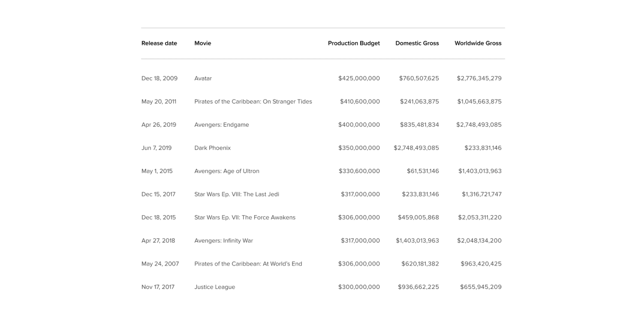Click the worldwide gross $963,420,425
The width and height of the screenshot is (644, 322).
coord(481,264)
